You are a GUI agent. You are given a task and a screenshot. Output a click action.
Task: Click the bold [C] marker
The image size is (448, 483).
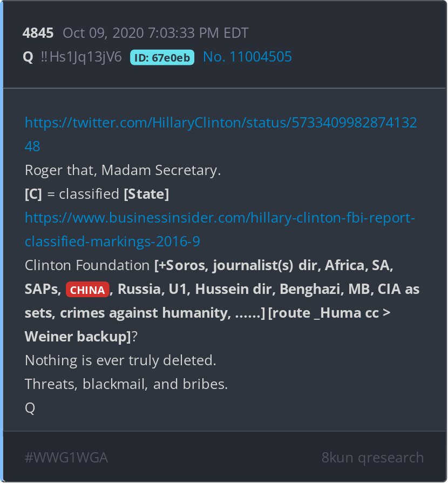[33, 194]
